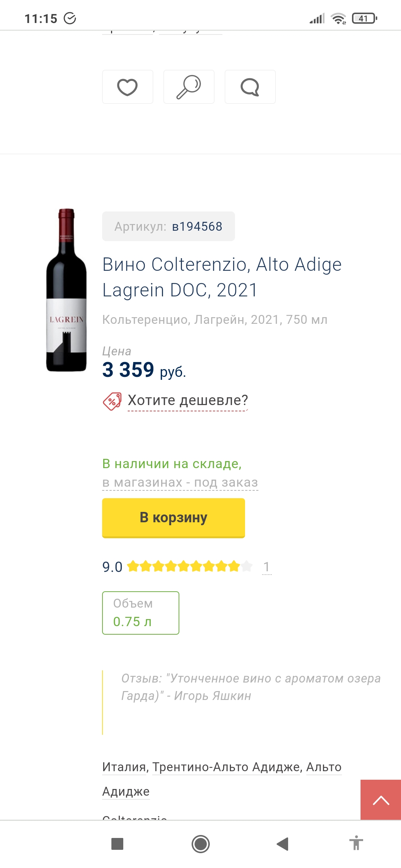
Task: Tap the wine bottle product image
Action: [x=66, y=290]
